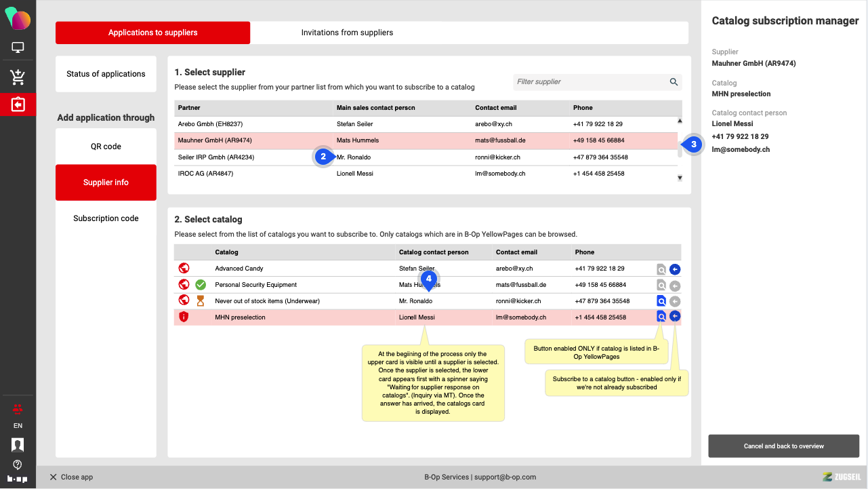Image resolution: width=868 pixels, height=489 pixels.
Task: Open Status of applications
Action: pos(106,74)
